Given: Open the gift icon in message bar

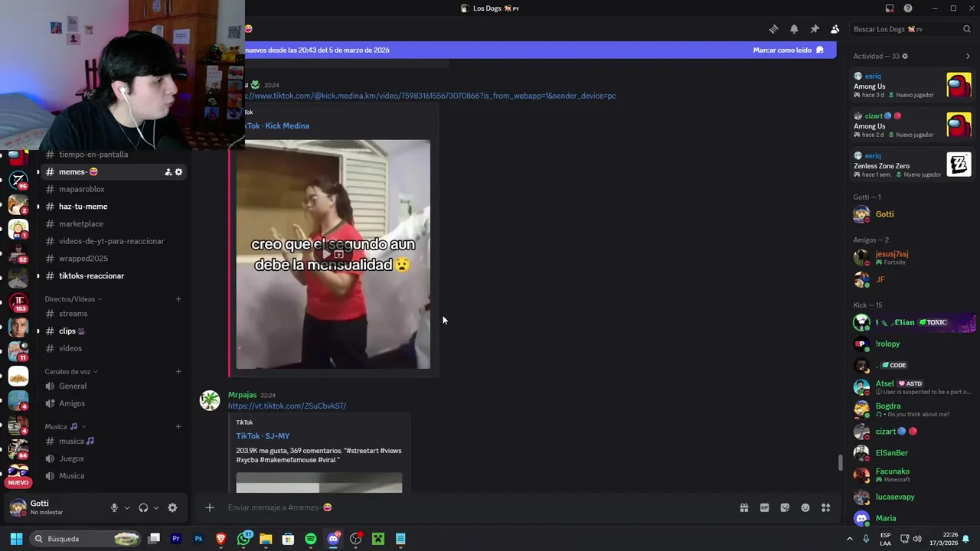Looking at the screenshot, I should (743, 507).
